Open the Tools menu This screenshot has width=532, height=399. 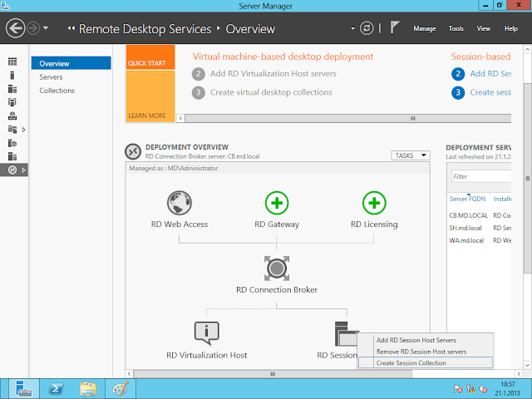[x=456, y=29]
